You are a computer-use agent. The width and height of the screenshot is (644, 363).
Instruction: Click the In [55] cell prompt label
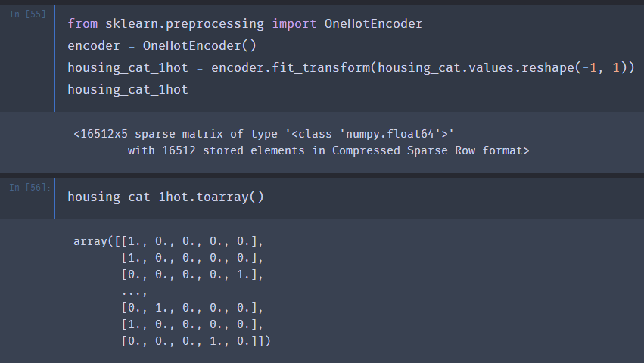pyautogui.click(x=30, y=14)
